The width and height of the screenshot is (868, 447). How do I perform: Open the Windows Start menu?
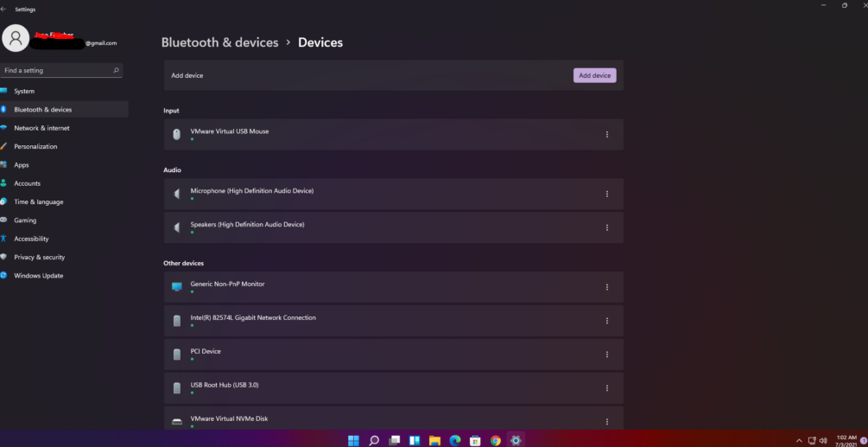[x=353, y=440]
